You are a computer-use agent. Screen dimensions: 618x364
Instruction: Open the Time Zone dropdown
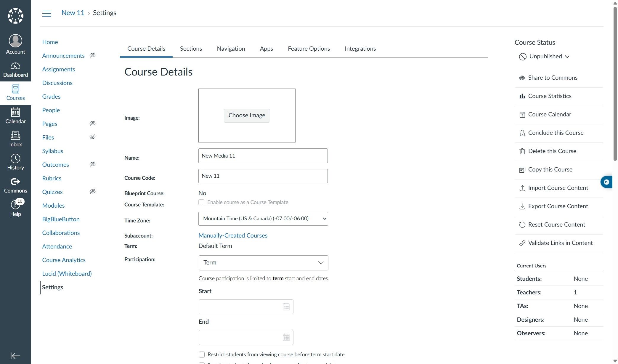[x=263, y=219]
